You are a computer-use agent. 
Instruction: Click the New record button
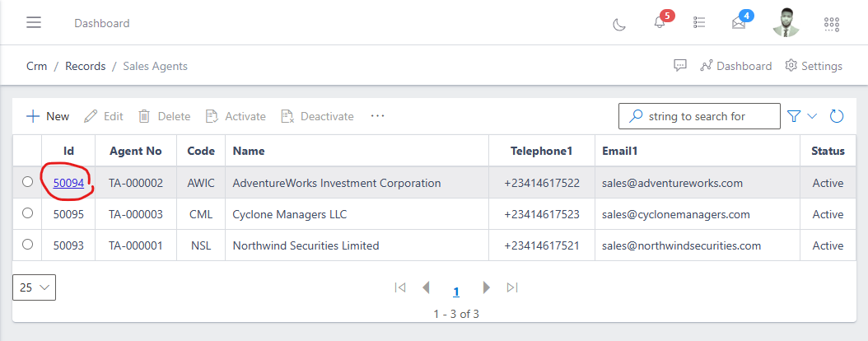click(48, 116)
